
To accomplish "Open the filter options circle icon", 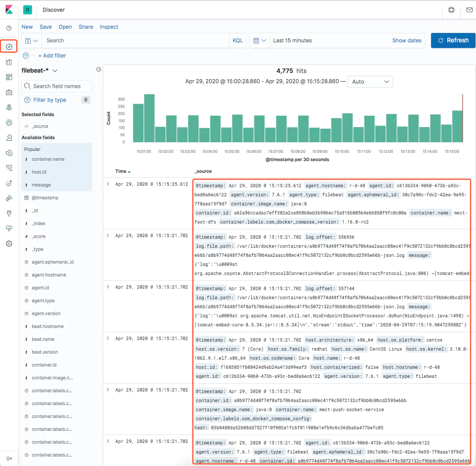I will [x=26, y=56].
